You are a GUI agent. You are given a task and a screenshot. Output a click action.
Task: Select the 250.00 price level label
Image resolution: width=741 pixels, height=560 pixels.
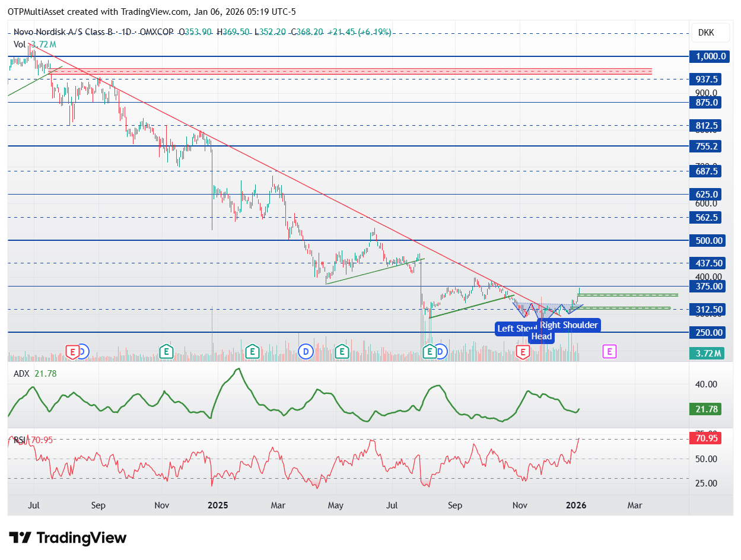click(x=708, y=333)
